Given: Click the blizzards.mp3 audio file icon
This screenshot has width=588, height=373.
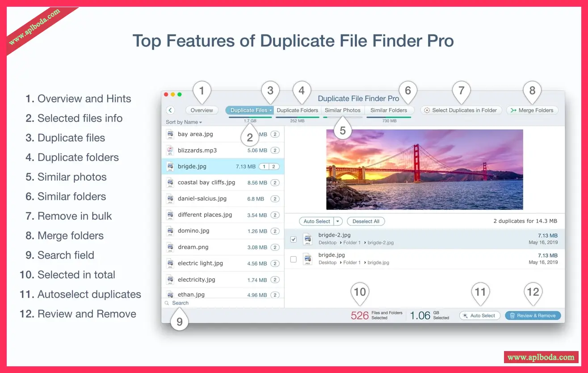Looking at the screenshot, I should pos(170,150).
